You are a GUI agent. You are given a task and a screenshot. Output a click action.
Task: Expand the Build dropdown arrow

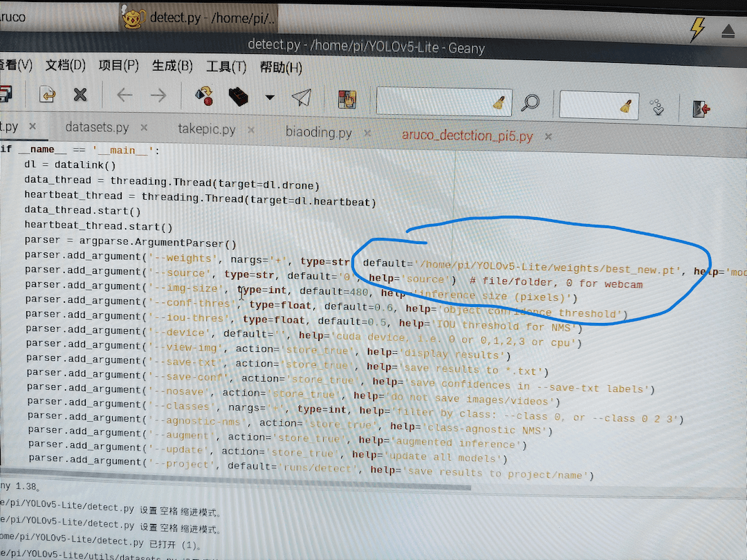(x=270, y=97)
